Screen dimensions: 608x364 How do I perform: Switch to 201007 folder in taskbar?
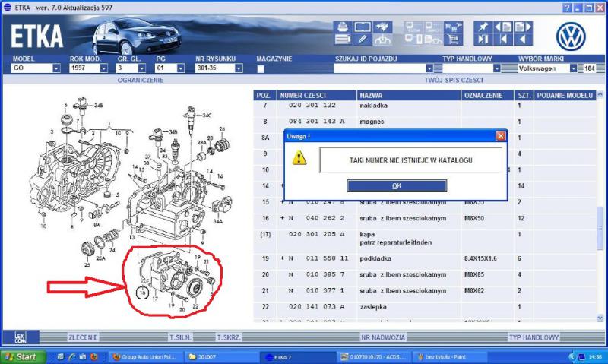tap(220, 356)
